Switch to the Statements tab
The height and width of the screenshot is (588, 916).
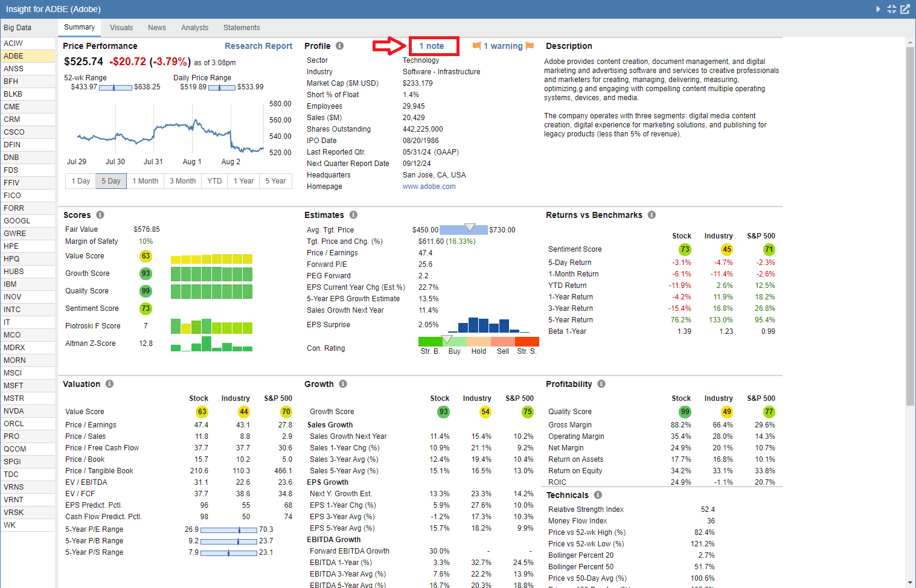pyautogui.click(x=242, y=28)
